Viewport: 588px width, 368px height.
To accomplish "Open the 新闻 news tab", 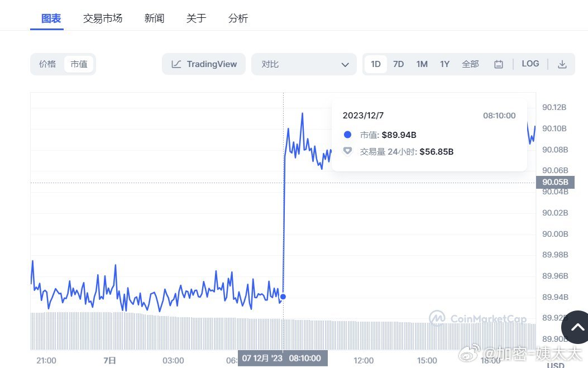I will point(154,18).
